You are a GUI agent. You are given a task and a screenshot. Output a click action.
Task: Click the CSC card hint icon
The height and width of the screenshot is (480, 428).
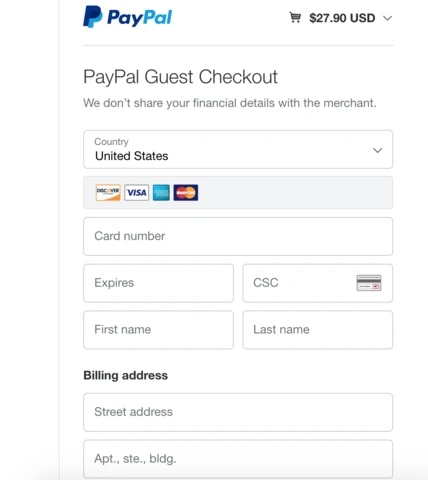369,283
